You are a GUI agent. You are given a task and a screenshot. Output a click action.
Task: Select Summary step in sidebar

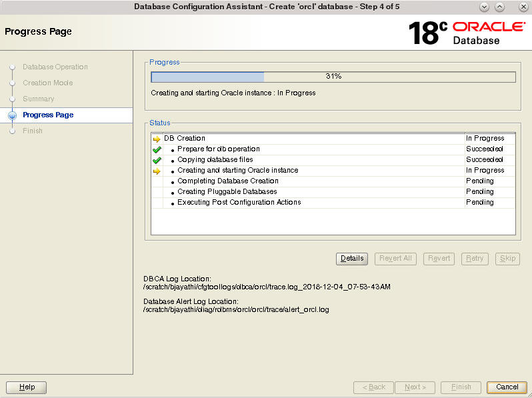click(39, 99)
